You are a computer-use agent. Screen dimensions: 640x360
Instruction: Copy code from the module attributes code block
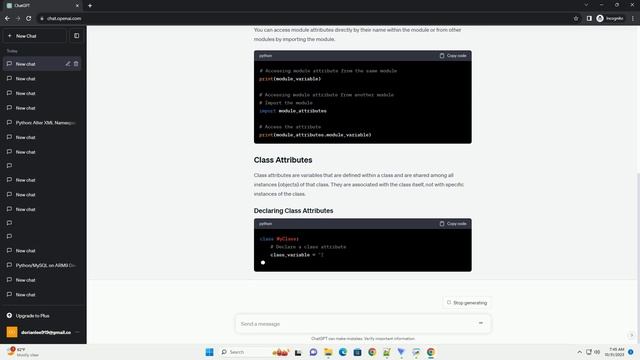click(453, 56)
